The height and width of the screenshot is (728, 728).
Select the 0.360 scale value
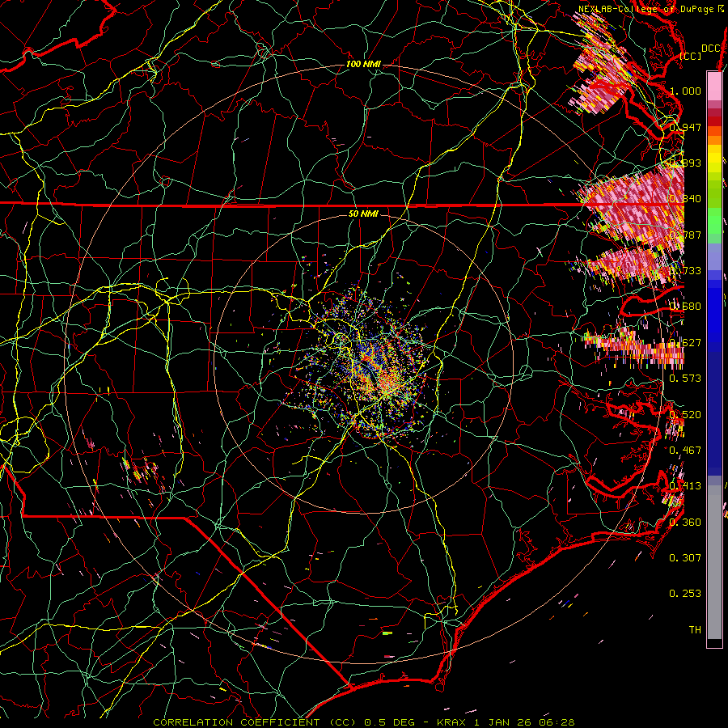pos(685,523)
